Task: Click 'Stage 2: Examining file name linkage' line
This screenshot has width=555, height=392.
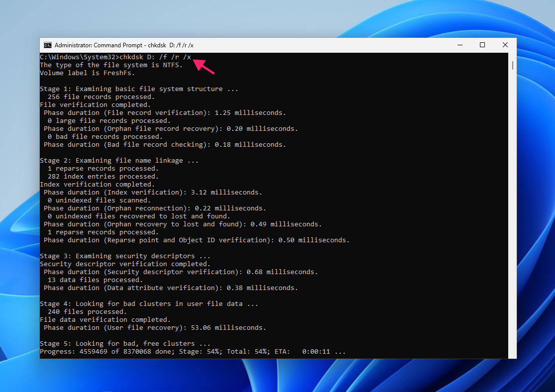Action: (x=119, y=160)
